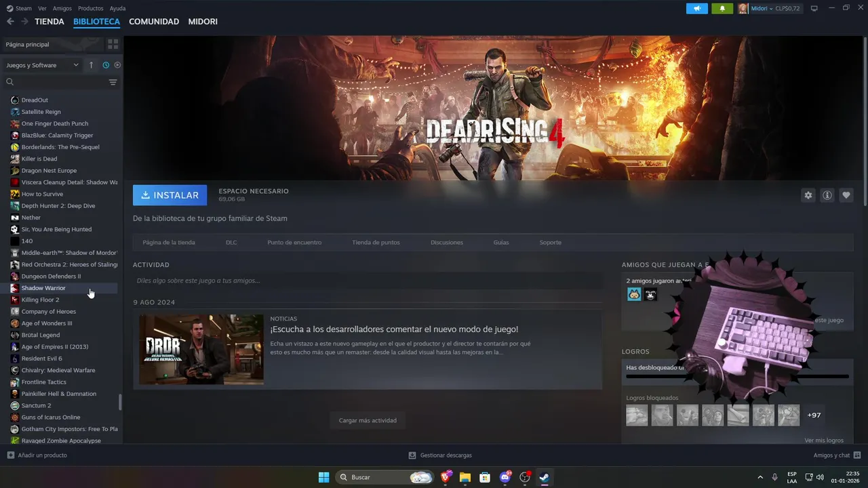Click the Big Picture mode monitor icon
868x488 pixels.
click(x=814, y=8)
